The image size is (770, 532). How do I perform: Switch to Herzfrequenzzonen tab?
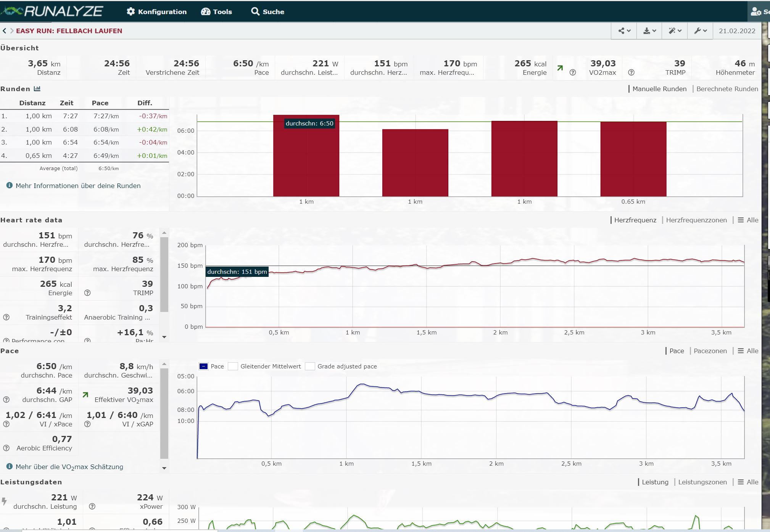(696, 220)
